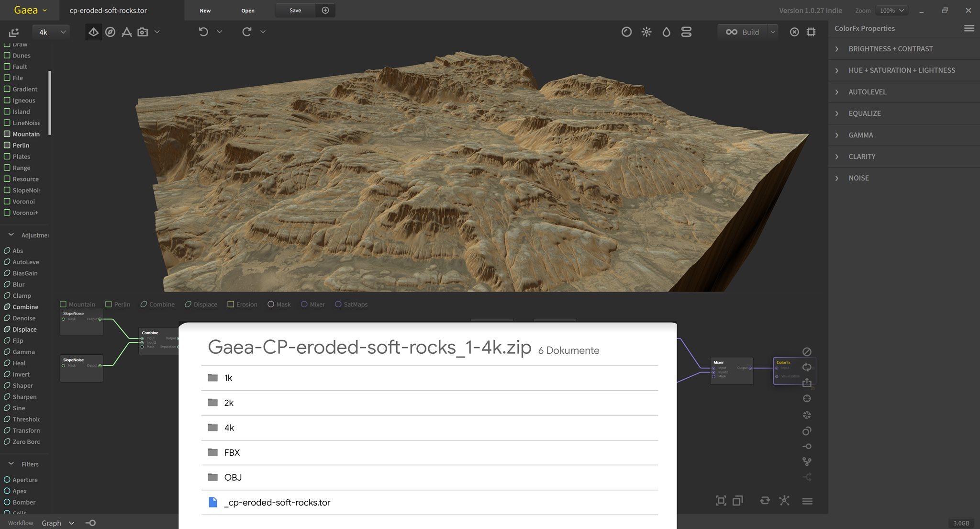This screenshot has width=980, height=529.
Task: Click the circled X cancel build icon
Action: pos(794,32)
